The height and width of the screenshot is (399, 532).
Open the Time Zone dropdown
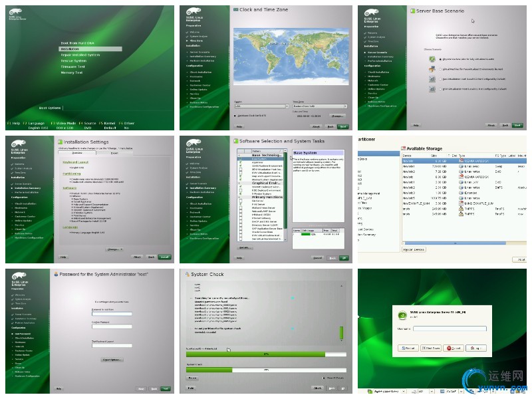click(x=320, y=106)
